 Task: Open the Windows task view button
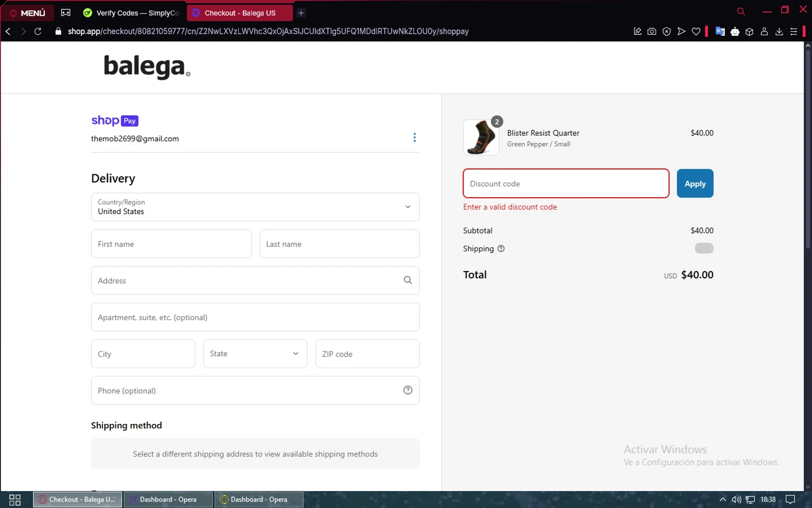[15, 499]
